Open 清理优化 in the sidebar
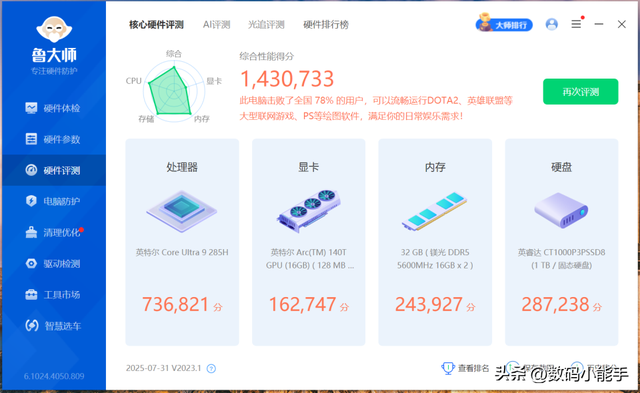Image resolution: width=640 pixels, height=393 pixels. pos(53,232)
